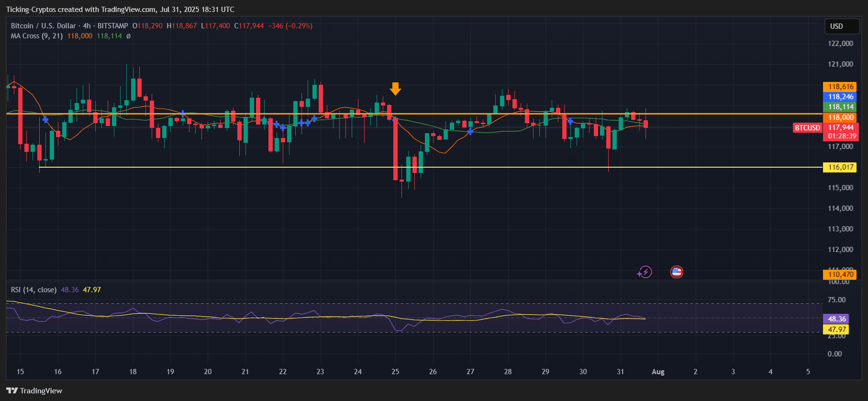Click the purple lightning event icon
The height and width of the screenshot is (401, 868).
click(645, 272)
